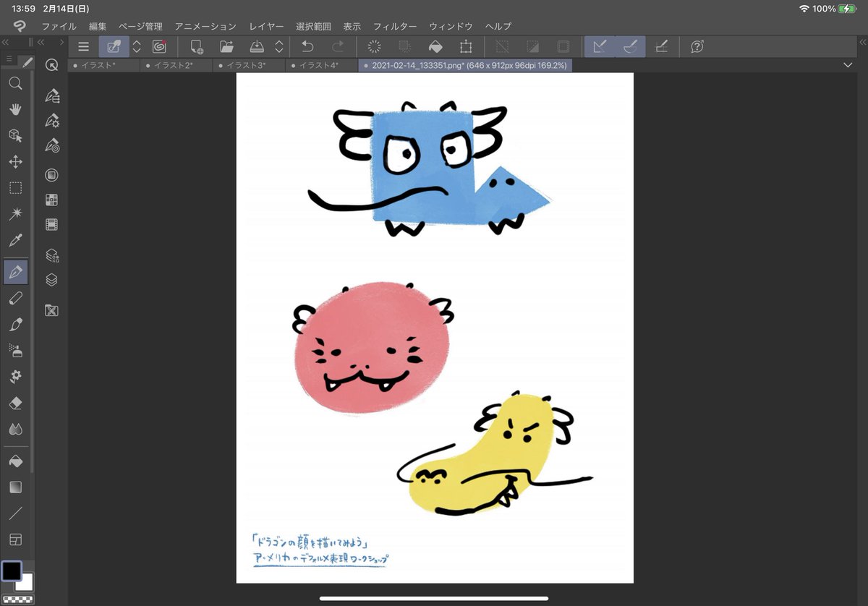Toggle pen-edit mode button in command bar

(x=114, y=46)
